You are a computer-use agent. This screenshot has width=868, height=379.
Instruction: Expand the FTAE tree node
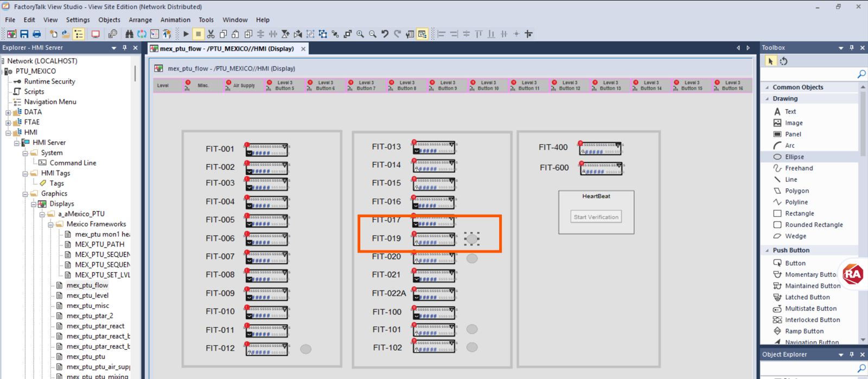8,123
